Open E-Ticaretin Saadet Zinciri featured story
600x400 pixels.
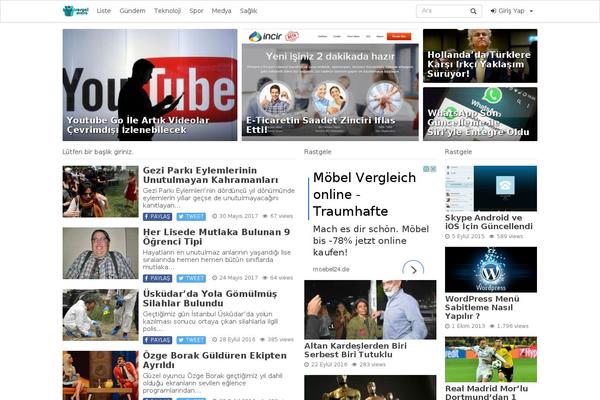coord(330,85)
